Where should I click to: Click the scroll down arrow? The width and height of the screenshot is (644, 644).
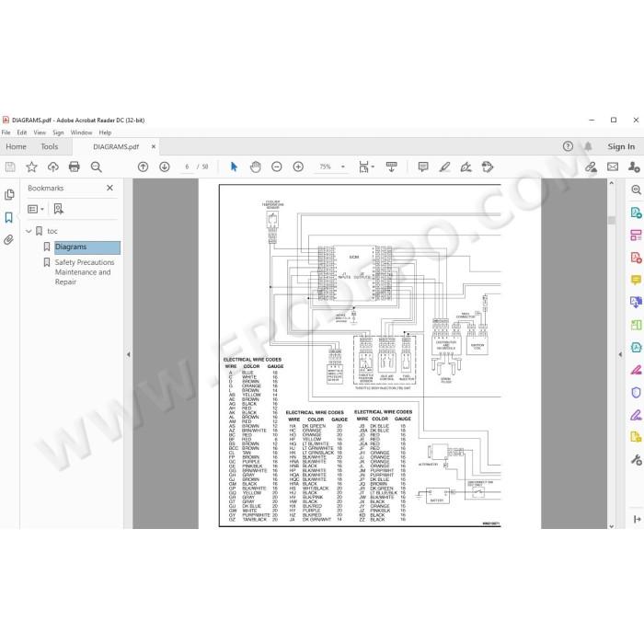611,525
